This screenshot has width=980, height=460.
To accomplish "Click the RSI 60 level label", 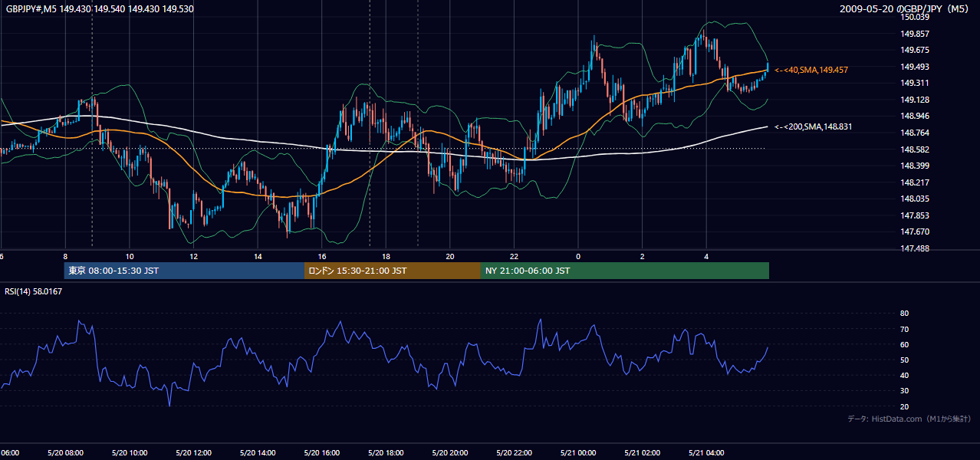I will pos(904,344).
